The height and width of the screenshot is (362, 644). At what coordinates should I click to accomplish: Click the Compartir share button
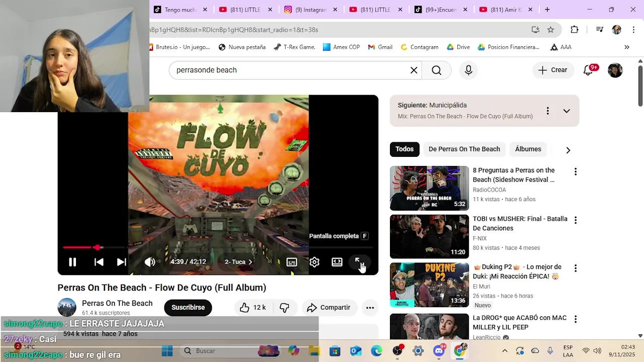329,308
